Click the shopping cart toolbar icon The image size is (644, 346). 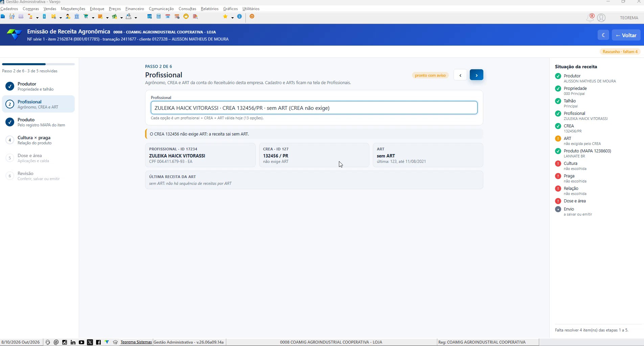[86, 16]
